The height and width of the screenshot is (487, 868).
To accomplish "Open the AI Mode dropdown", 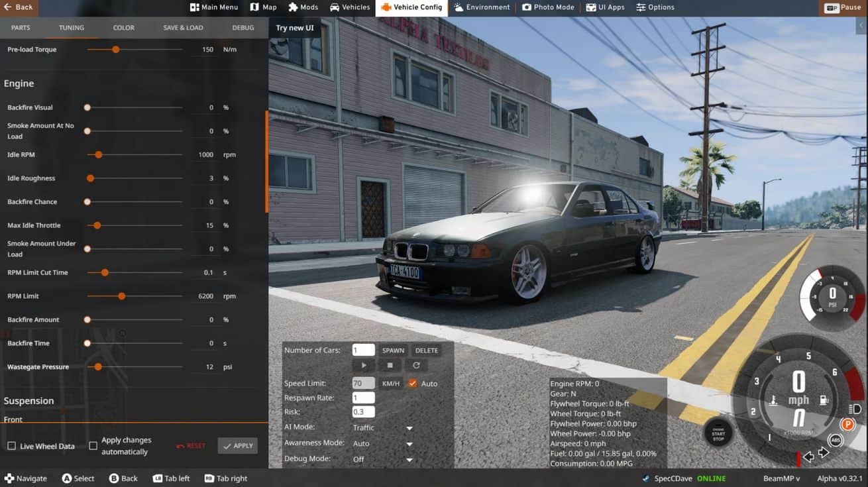I will 382,428.
